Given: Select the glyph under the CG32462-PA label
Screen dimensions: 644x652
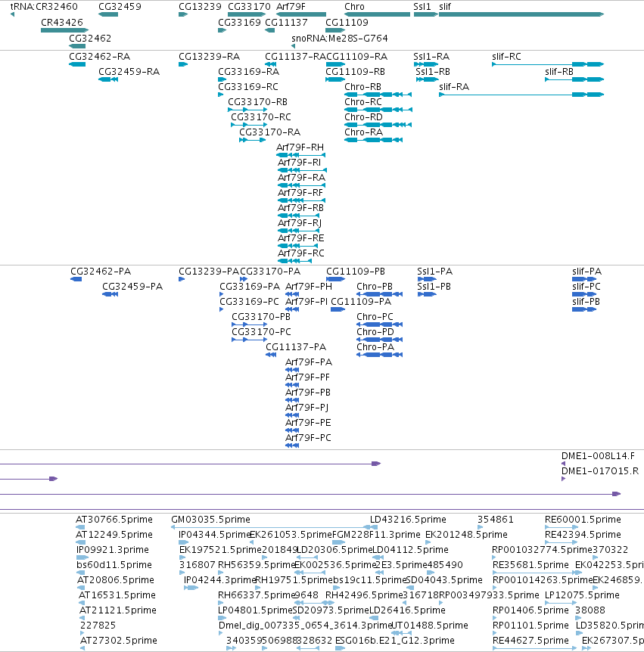Looking at the screenshot, I should click(x=76, y=278).
